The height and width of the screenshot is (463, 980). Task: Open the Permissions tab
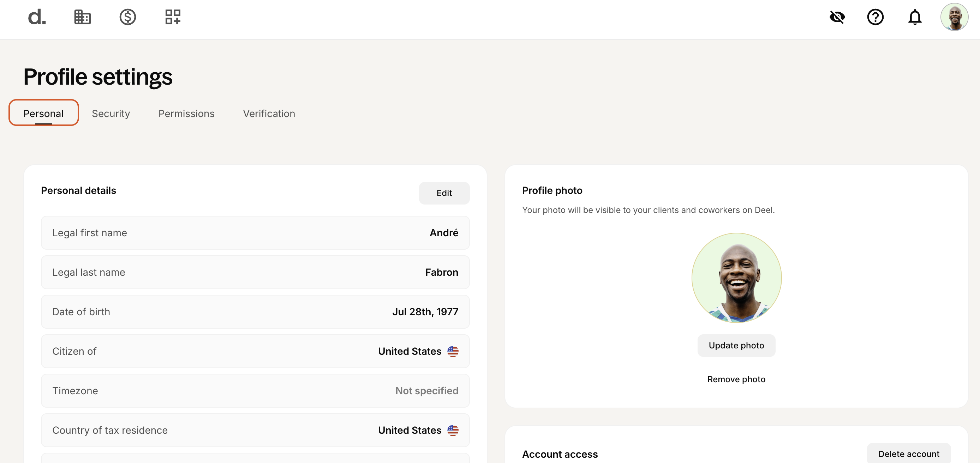pyautogui.click(x=186, y=113)
